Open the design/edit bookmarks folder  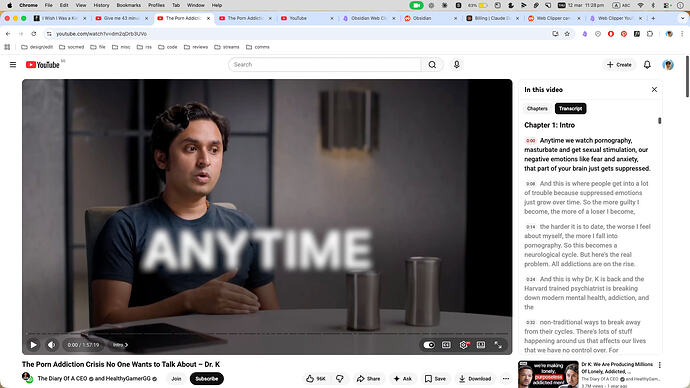pos(37,47)
